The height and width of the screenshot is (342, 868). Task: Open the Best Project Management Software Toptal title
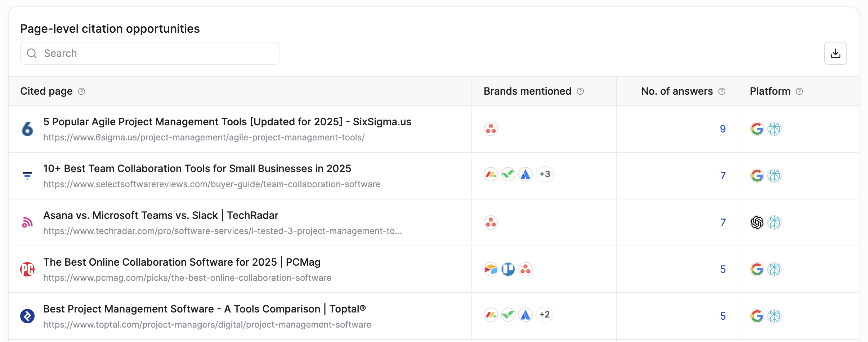pos(205,309)
